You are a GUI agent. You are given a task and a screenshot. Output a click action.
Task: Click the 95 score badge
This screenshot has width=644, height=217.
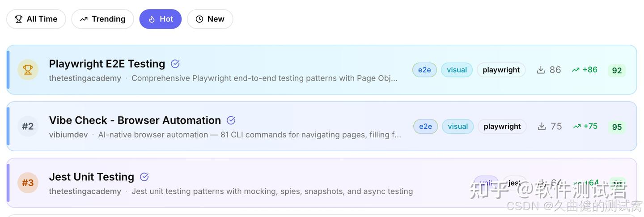617,127
